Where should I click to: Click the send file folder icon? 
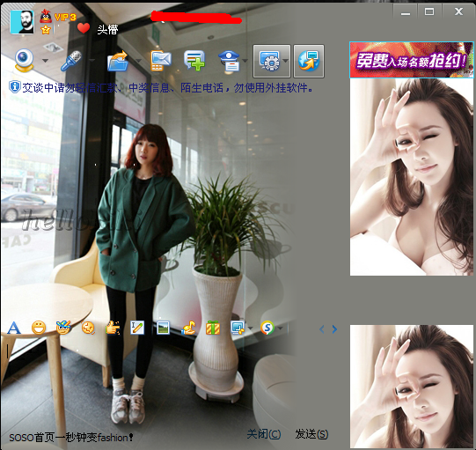[x=118, y=61]
